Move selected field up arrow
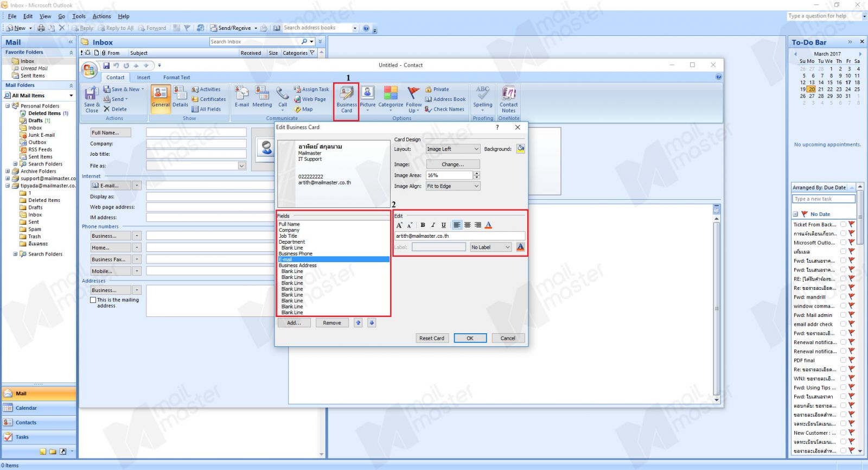This screenshot has width=868, height=470. pyautogui.click(x=358, y=323)
